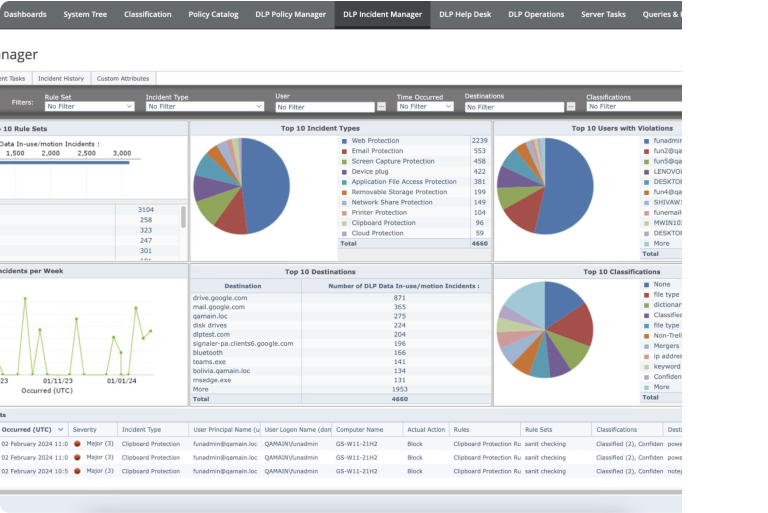Select msedge.exe destination row
This screenshot has width=768, height=513.
pos(341,380)
